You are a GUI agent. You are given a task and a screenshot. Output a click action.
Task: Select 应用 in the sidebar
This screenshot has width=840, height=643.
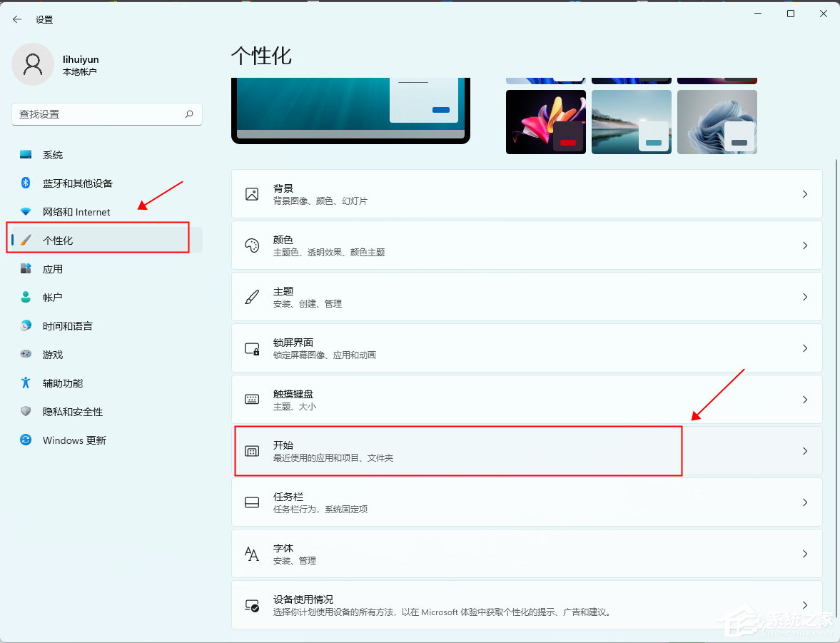coord(107,269)
